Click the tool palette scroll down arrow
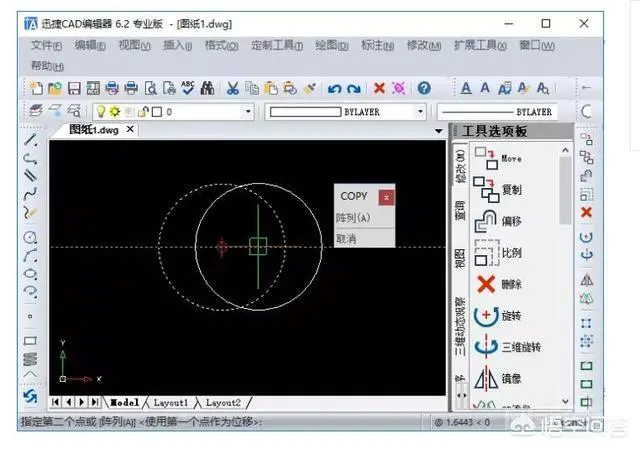This screenshot has width=640, height=449. 565,402
